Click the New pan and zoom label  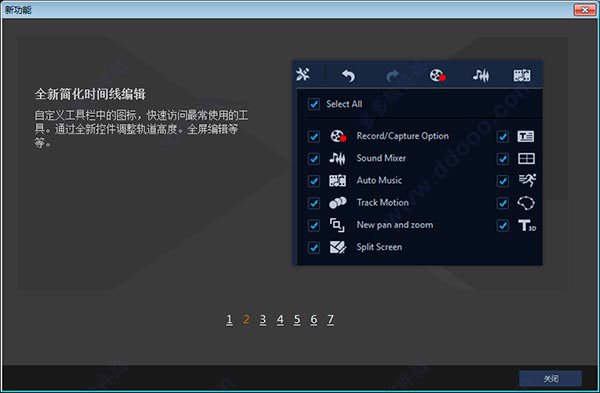[x=395, y=225]
